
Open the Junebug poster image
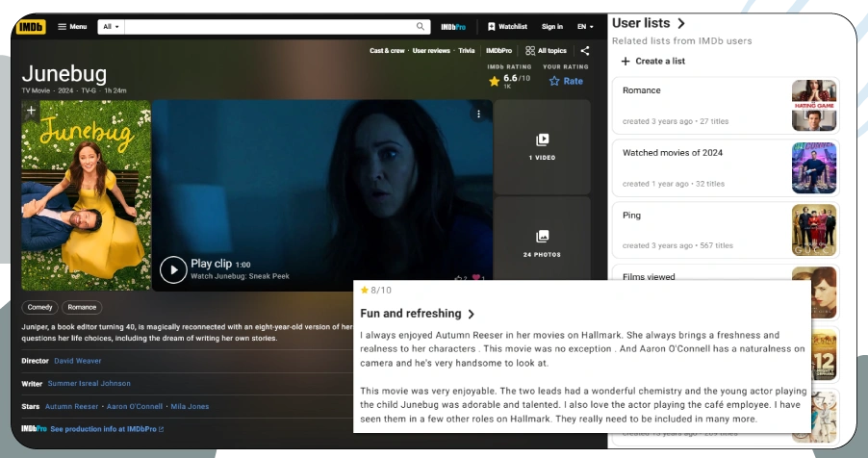tap(87, 195)
